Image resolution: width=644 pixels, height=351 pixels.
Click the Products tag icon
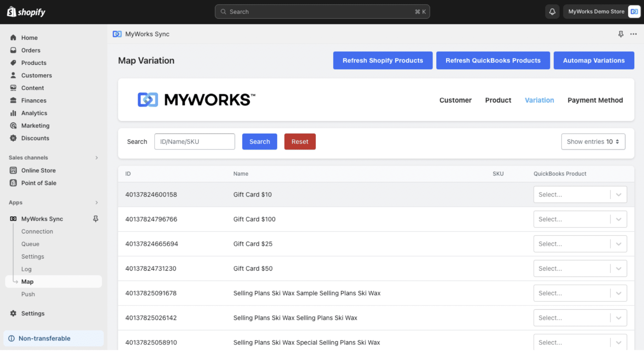click(13, 63)
